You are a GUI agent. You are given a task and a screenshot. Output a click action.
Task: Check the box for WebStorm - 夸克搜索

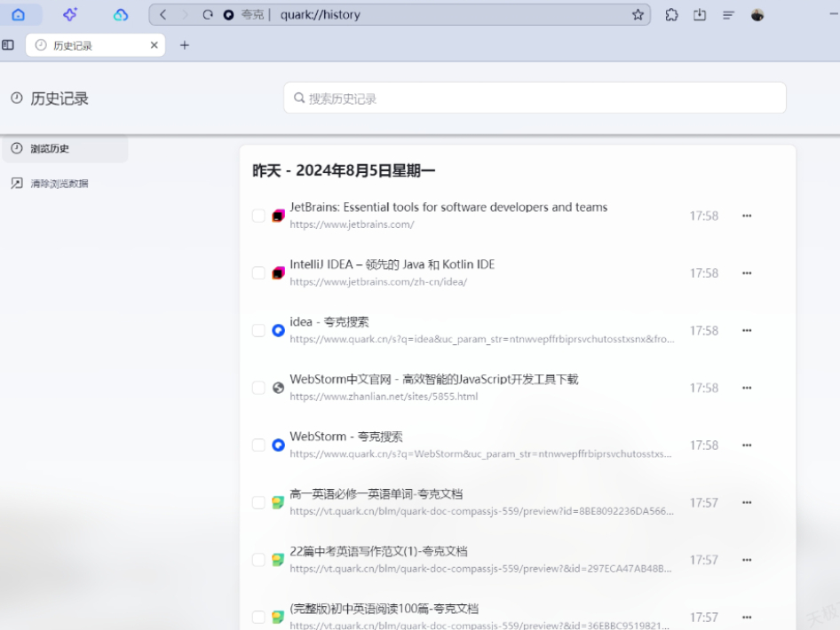pyautogui.click(x=258, y=445)
